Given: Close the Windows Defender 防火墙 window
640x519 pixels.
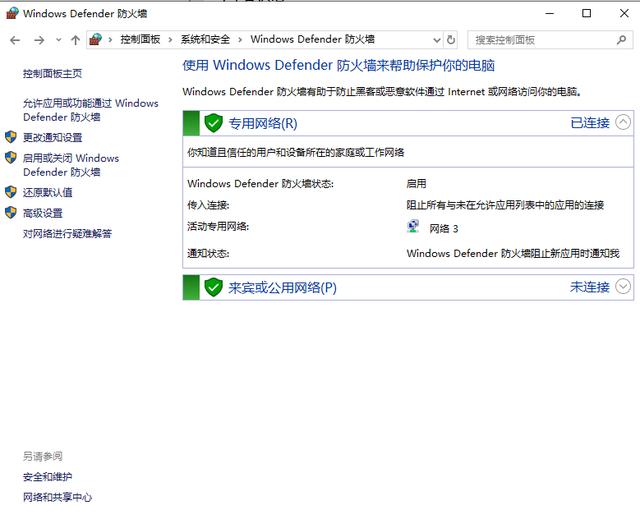Looking at the screenshot, I should (624, 13).
